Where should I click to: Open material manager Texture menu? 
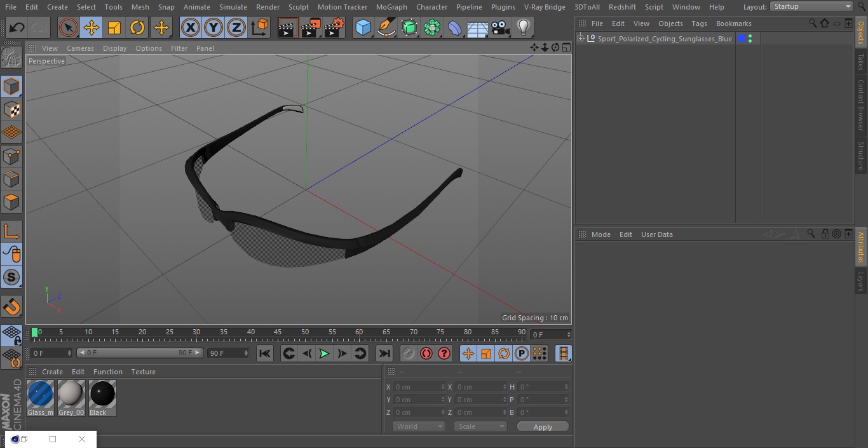pos(143,372)
